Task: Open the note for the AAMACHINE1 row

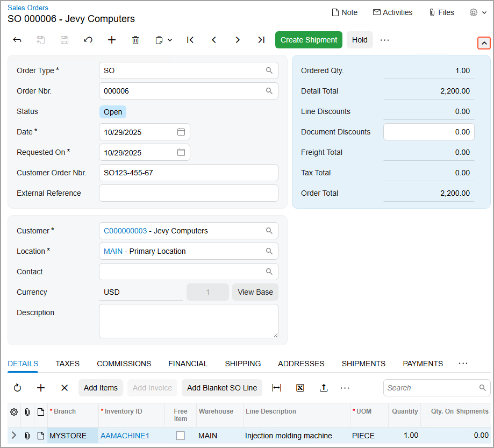Action: pyautogui.click(x=41, y=436)
